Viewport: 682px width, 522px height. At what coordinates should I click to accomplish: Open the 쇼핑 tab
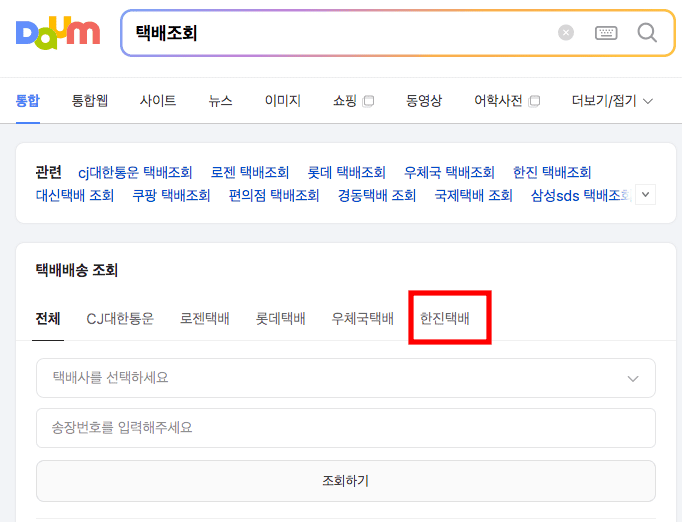point(345,101)
